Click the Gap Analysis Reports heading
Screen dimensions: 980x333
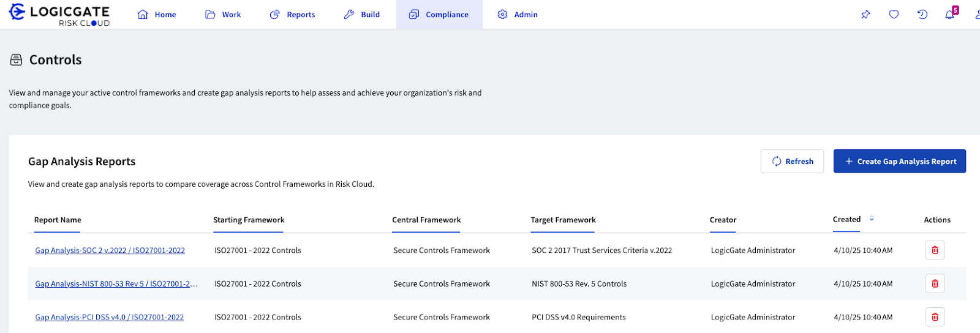(82, 162)
